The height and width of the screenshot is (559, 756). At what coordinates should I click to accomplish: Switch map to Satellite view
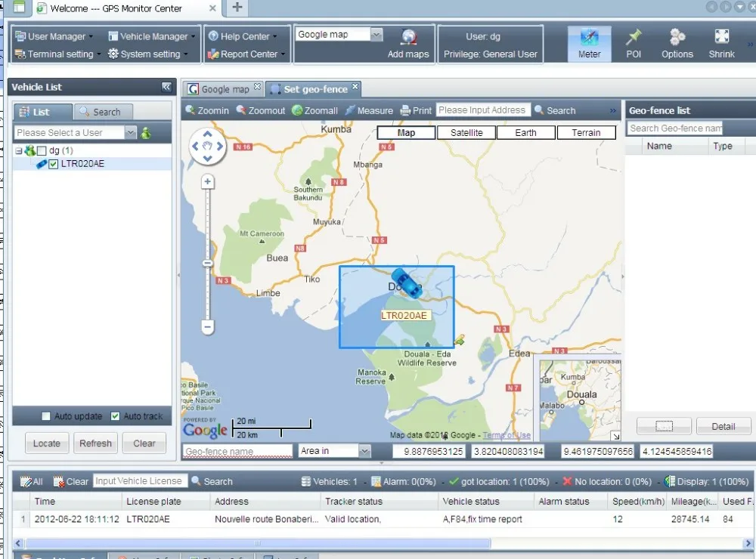point(466,133)
